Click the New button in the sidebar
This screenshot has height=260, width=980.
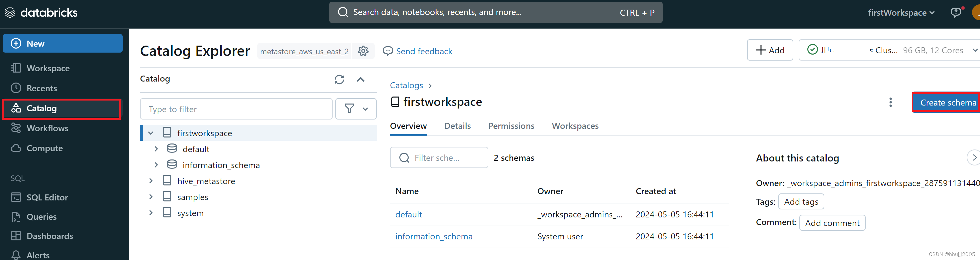click(x=63, y=43)
